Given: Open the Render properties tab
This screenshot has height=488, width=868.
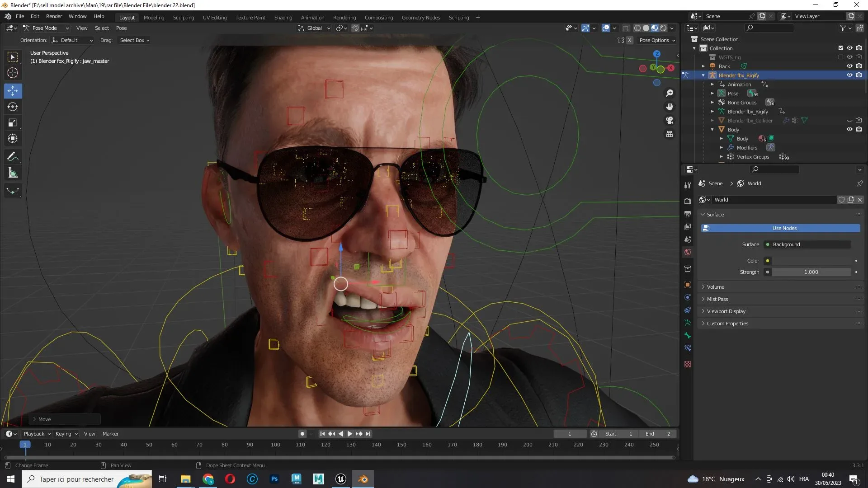Looking at the screenshot, I should tap(688, 201).
